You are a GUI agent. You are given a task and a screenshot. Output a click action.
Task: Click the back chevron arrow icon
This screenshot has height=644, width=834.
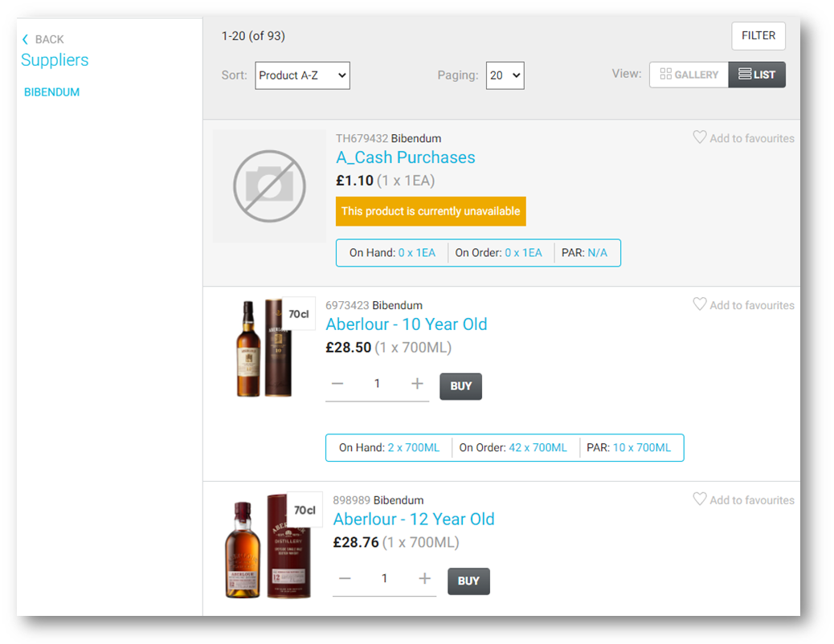(x=25, y=39)
